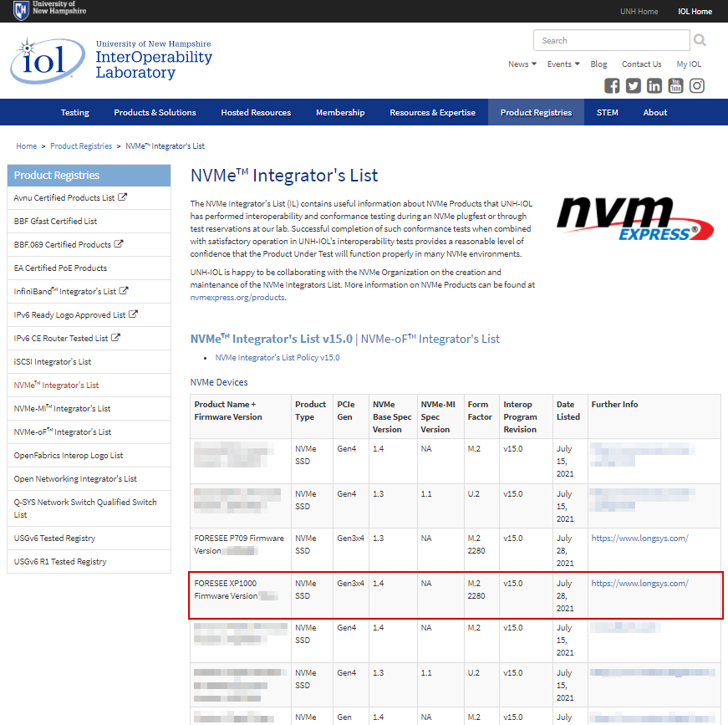The width and height of the screenshot is (728, 725).
Task: Open the Twitter social icon
Action: (x=634, y=85)
